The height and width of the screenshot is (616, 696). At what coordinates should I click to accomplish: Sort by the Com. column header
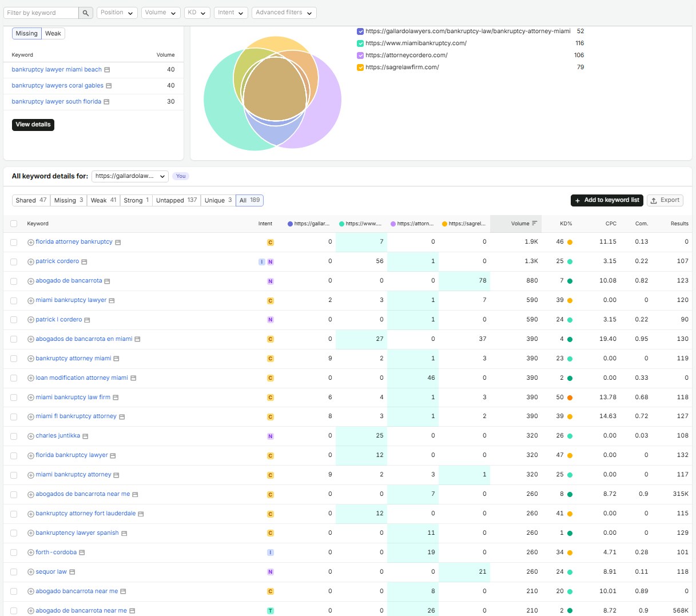pyautogui.click(x=641, y=224)
